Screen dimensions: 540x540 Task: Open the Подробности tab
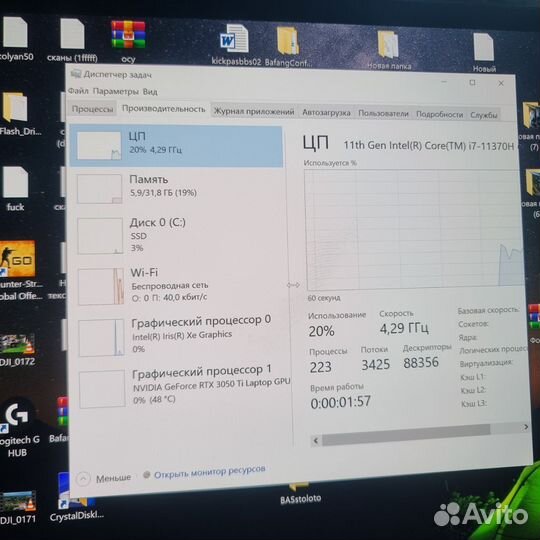(439, 115)
